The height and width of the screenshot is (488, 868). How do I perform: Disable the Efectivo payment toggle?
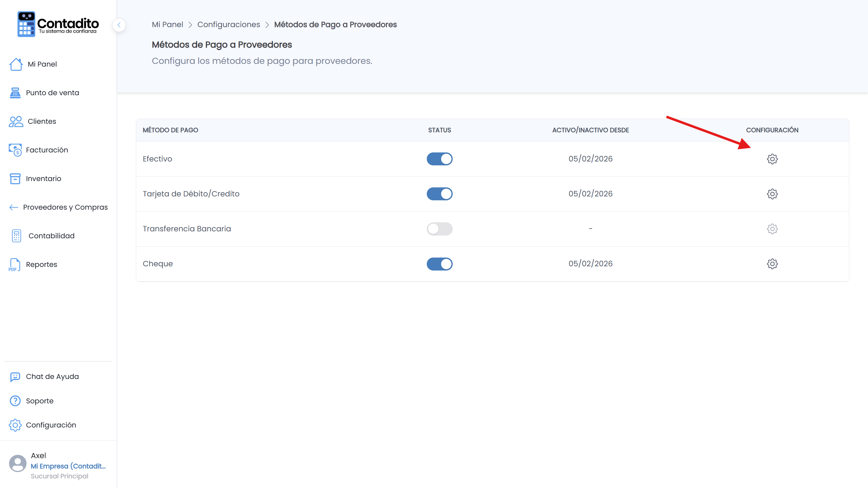point(439,159)
